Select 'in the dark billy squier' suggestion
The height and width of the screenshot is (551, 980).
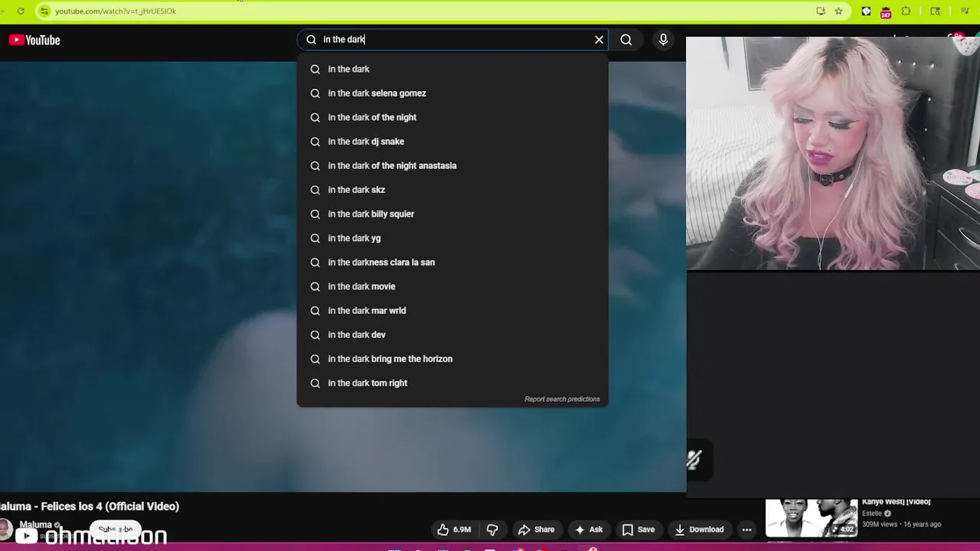(x=452, y=214)
